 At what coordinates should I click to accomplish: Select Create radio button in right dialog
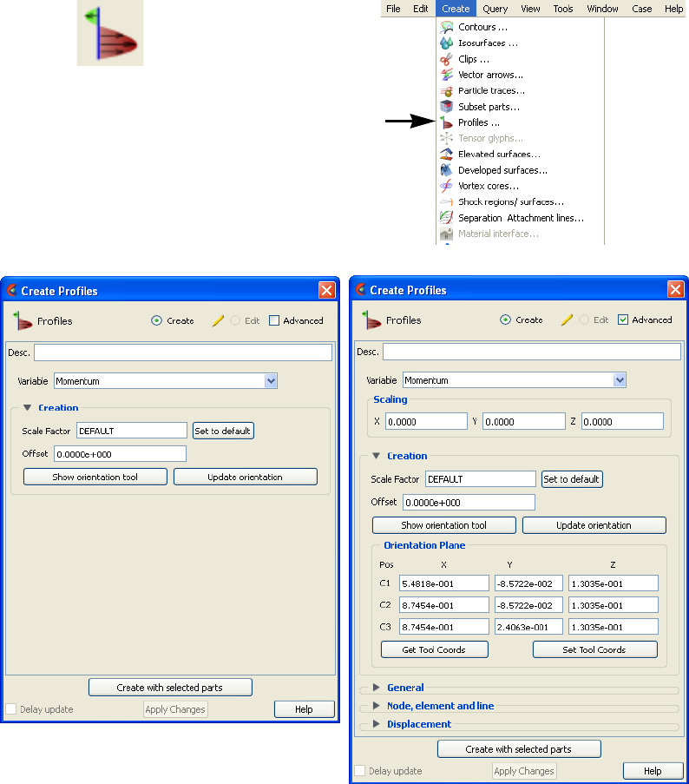tap(505, 320)
